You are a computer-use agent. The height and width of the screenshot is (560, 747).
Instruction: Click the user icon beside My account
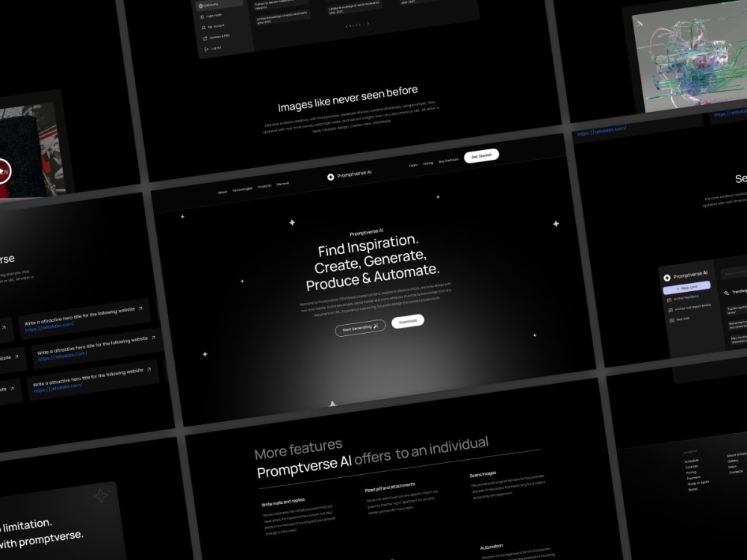[x=203, y=28]
